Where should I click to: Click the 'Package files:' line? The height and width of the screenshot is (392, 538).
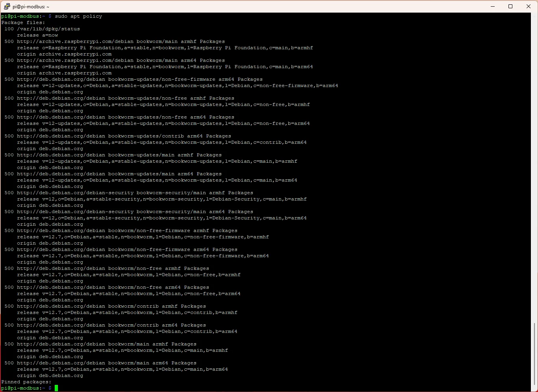pyautogui.click(x=23, y=22)
